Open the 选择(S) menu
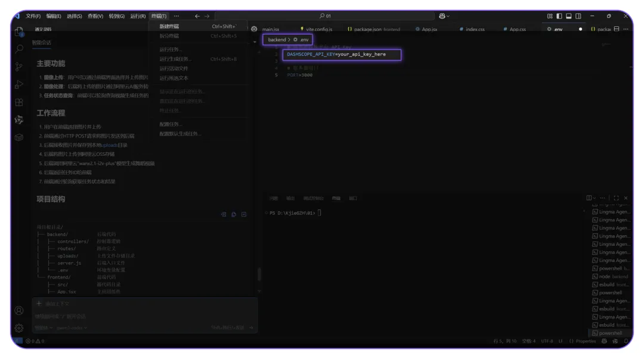644x361 pixels. [x=75, y=16]
